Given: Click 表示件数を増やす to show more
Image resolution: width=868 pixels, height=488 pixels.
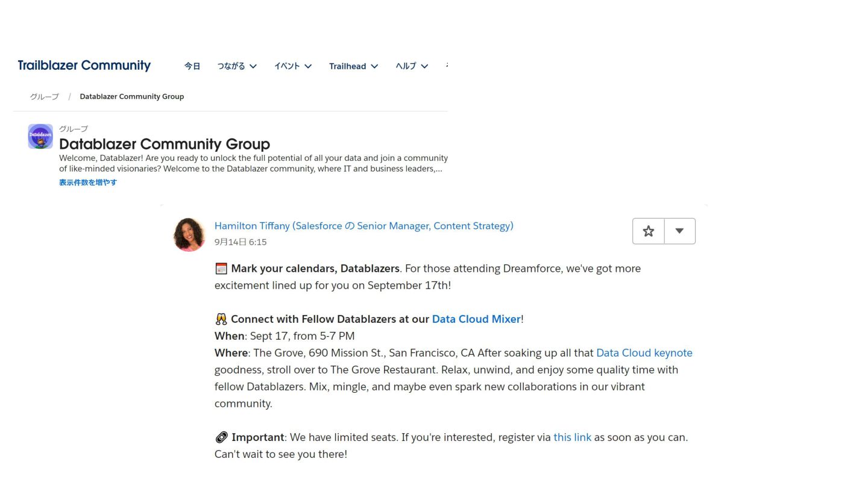Looking at the screenshot, I should 88,183.
